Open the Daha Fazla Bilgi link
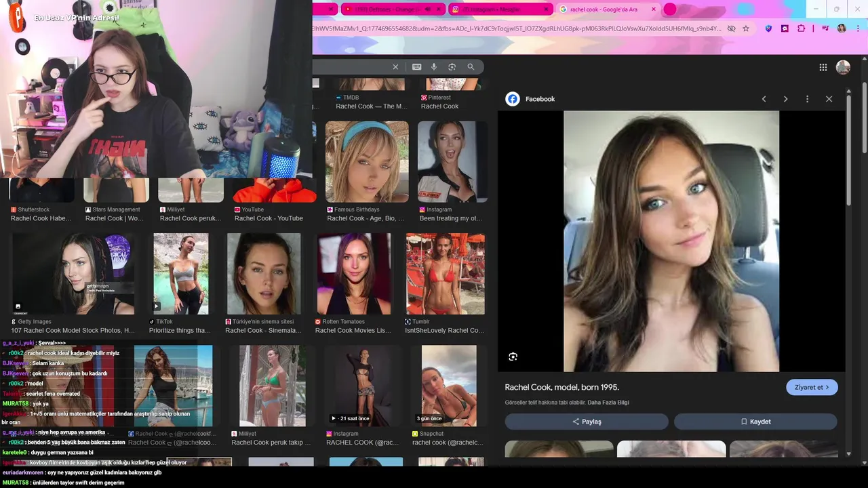Viewport: 868px width, 488px height. (x=608, y=403)
